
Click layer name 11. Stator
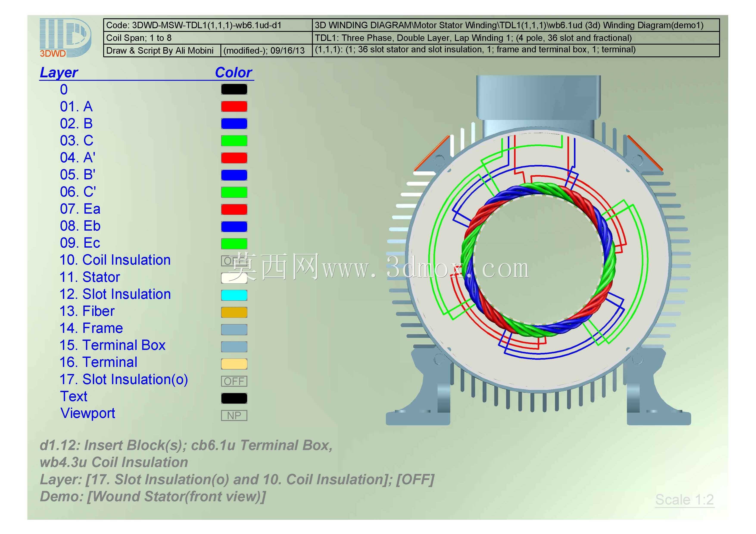[90, 277]
